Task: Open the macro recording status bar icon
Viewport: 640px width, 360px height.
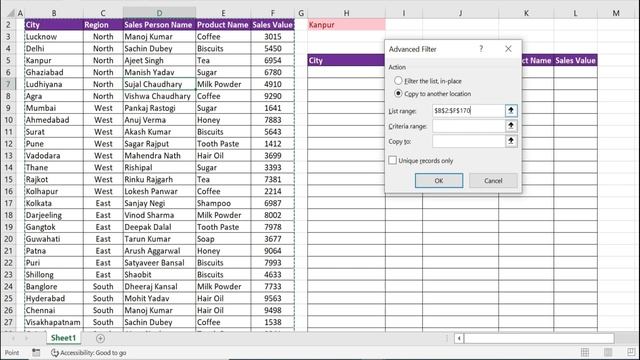Action: click(36, 353)
